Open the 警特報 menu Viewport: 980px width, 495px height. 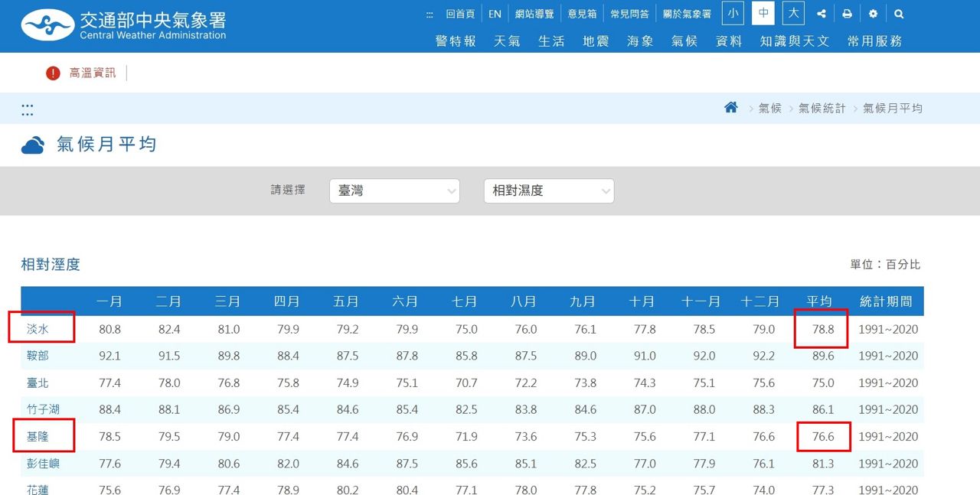pyautogui.click(x=456, y=41)
